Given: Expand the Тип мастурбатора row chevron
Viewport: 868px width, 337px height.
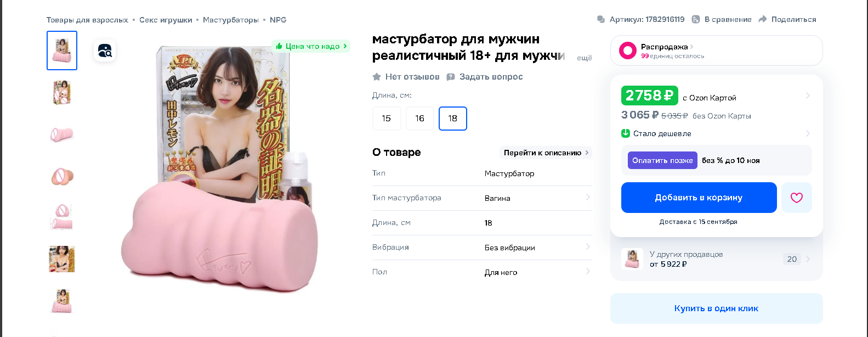Looking at the screenshot, I should (x=588, y=197).
